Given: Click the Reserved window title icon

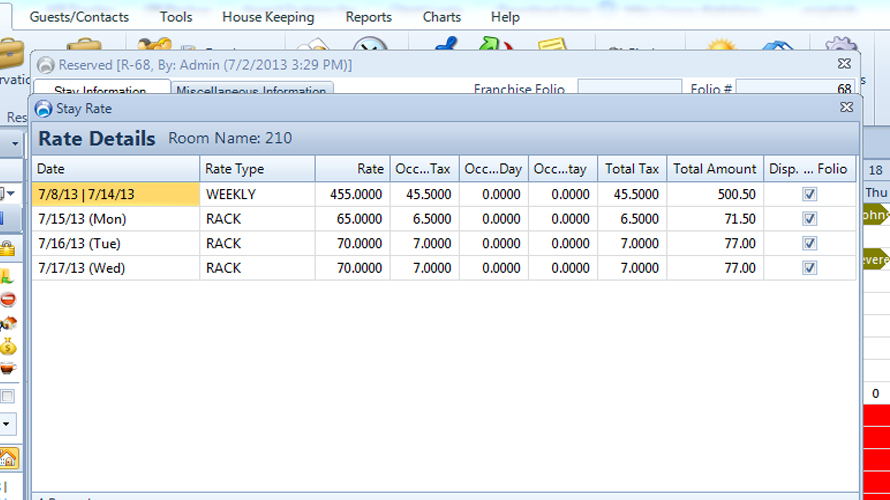Looking at the screenshot, I should tap(45, 65).
